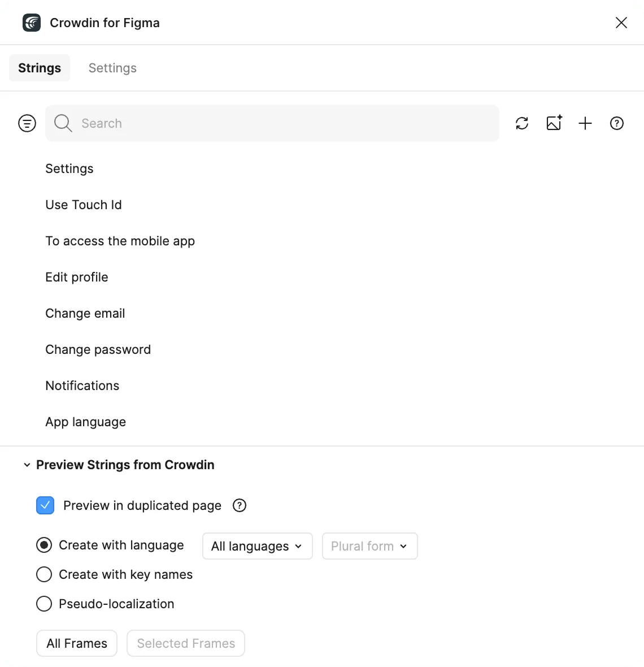
Task: Select the Create with key names option
Action: click(44, 574)
